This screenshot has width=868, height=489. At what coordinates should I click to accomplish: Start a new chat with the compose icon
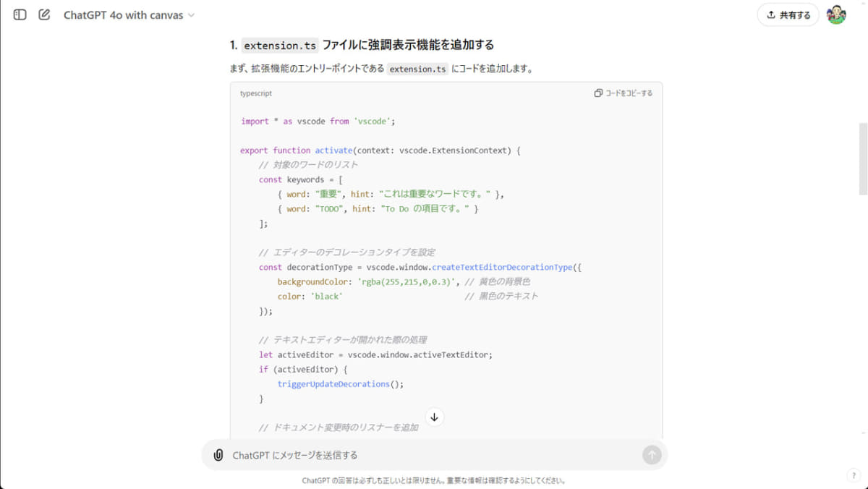(45, 14)
